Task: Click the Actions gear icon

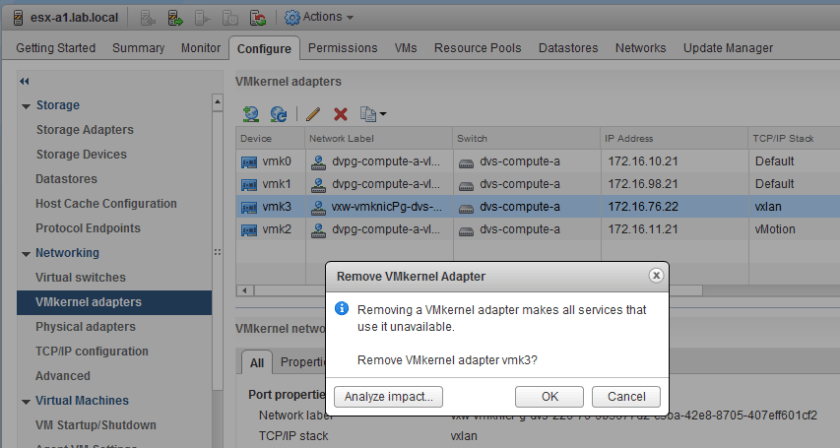Action: pyautogui.click(x=292, y=17)
